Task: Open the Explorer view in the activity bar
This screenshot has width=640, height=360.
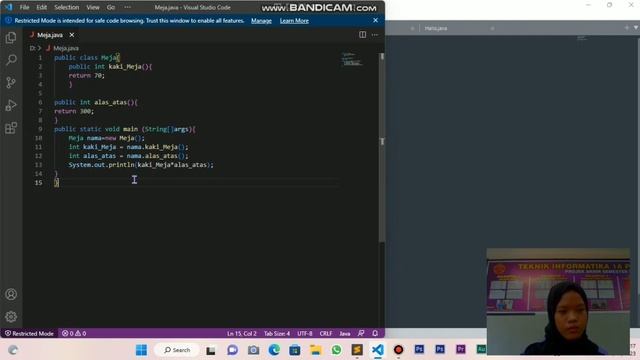Action: 11,38
